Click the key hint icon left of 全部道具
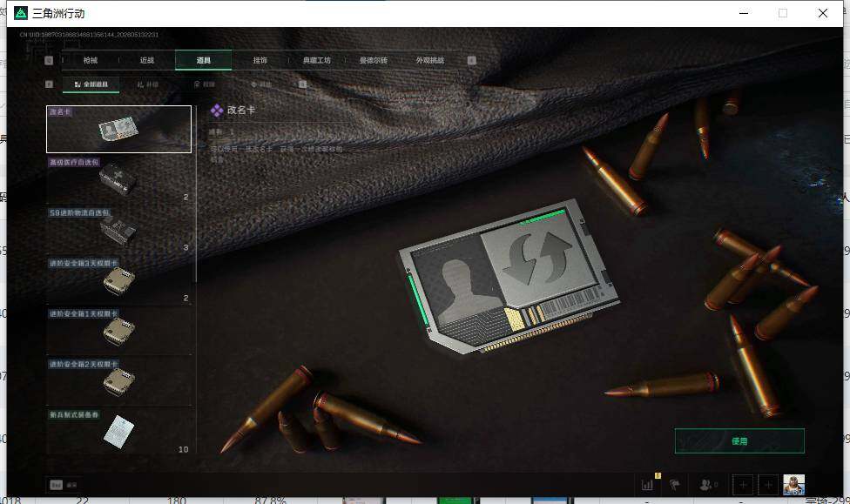This screenshot has height=504, width=850. pos(49,84)
